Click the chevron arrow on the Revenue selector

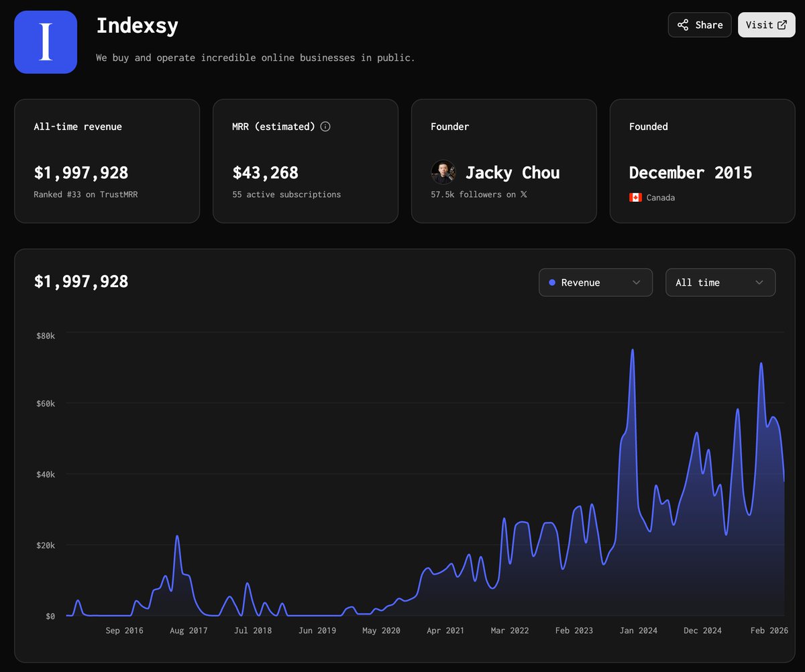(x=636, y=282)
